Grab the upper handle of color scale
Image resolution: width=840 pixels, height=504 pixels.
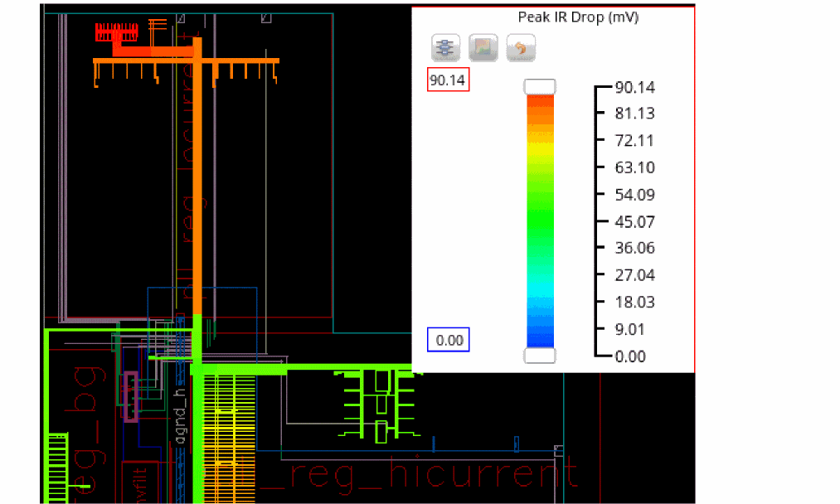(x=540, y=87)
